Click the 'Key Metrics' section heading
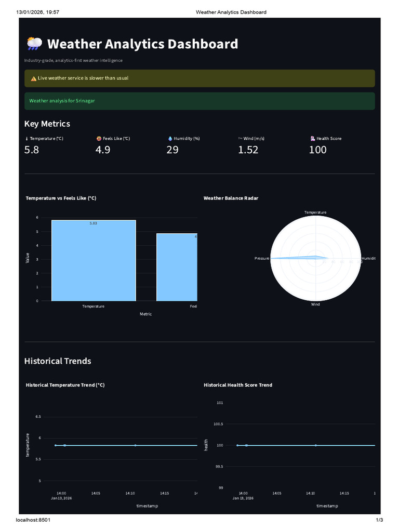Viewport: 399px width, 532px height. pyautogui.click(x=47, y=124)
